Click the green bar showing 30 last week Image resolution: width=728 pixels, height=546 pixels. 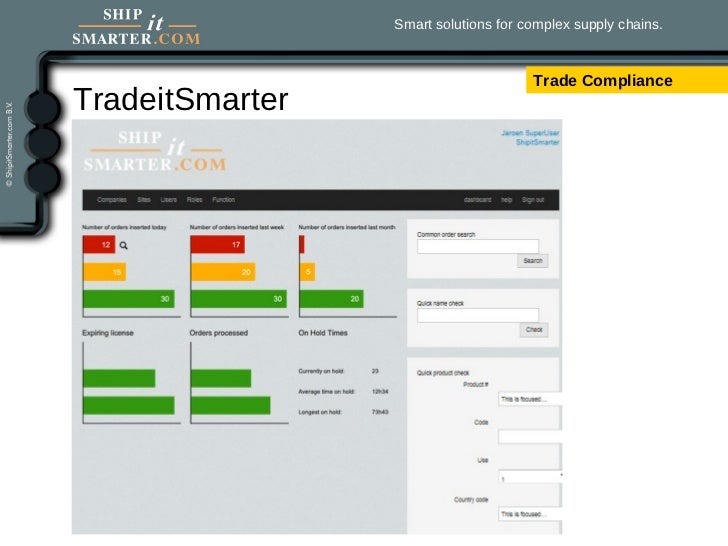239,299
